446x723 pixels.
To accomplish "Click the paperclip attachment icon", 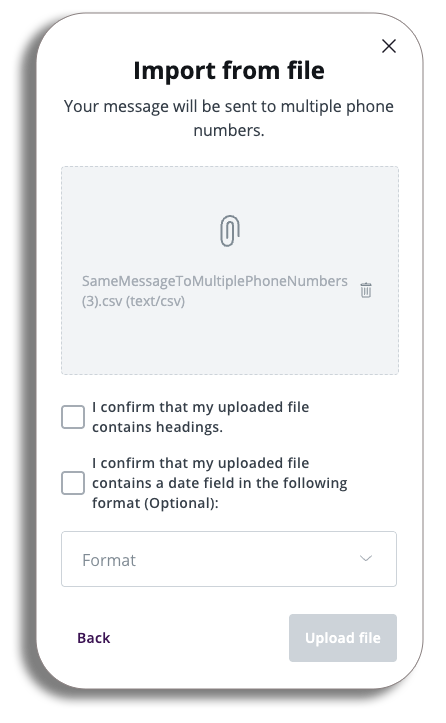I will point(230,231).
